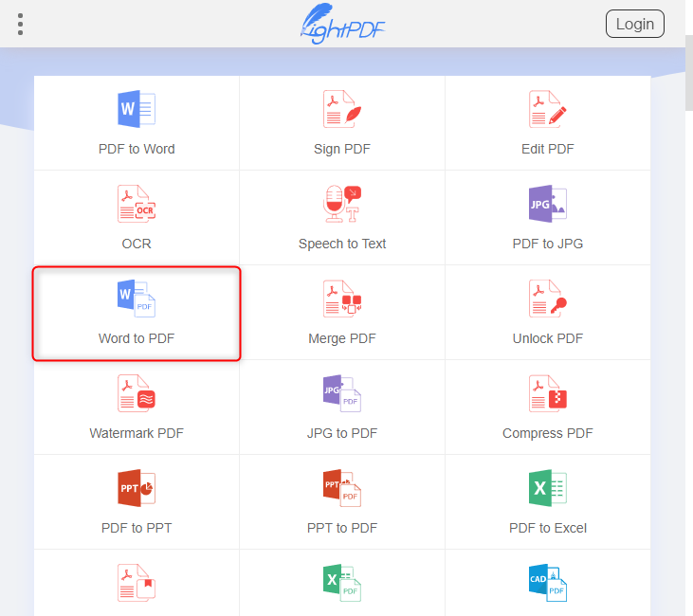This screenshot has height=616, width=693.
Task: Go to homepage via LightPDF logo
Action: pos(342,24)
